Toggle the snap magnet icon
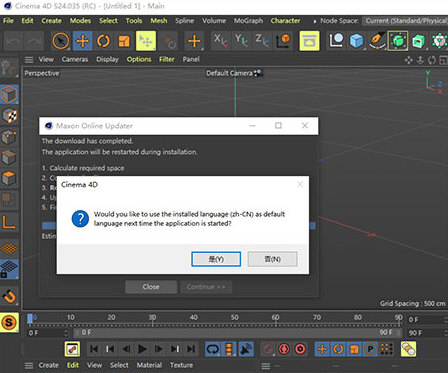The height and width of the screenshot is (373, 448). [x=9, y=296]
